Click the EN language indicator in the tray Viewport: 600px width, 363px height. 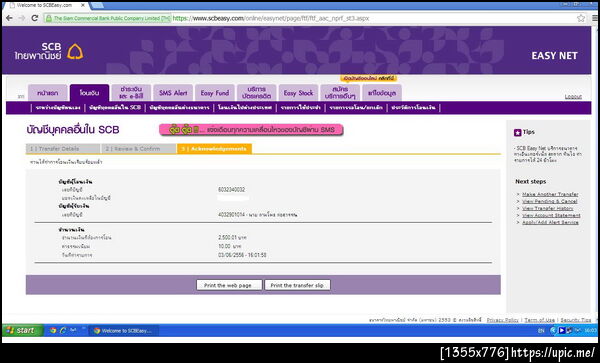pos(541,330)
